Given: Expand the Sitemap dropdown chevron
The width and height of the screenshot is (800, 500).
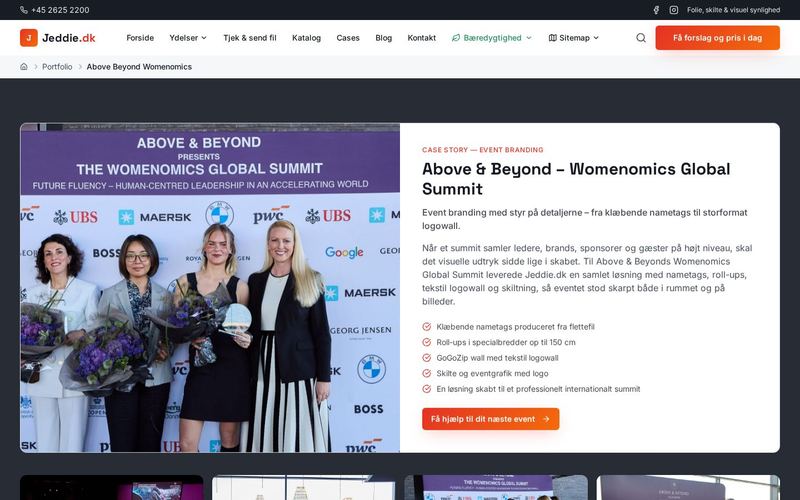Looking at the screenshot, I should pos(596,38).
